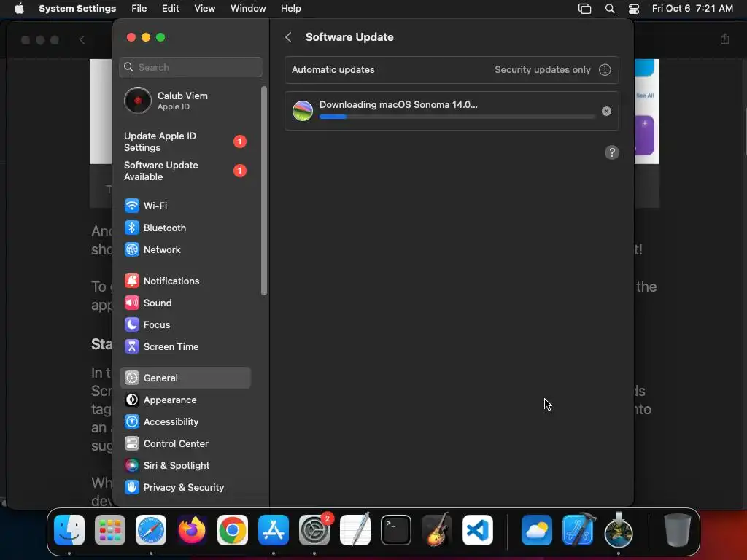The image size is (747, 560).
Task: Open Terminal from the Dock
Action: 396,530
